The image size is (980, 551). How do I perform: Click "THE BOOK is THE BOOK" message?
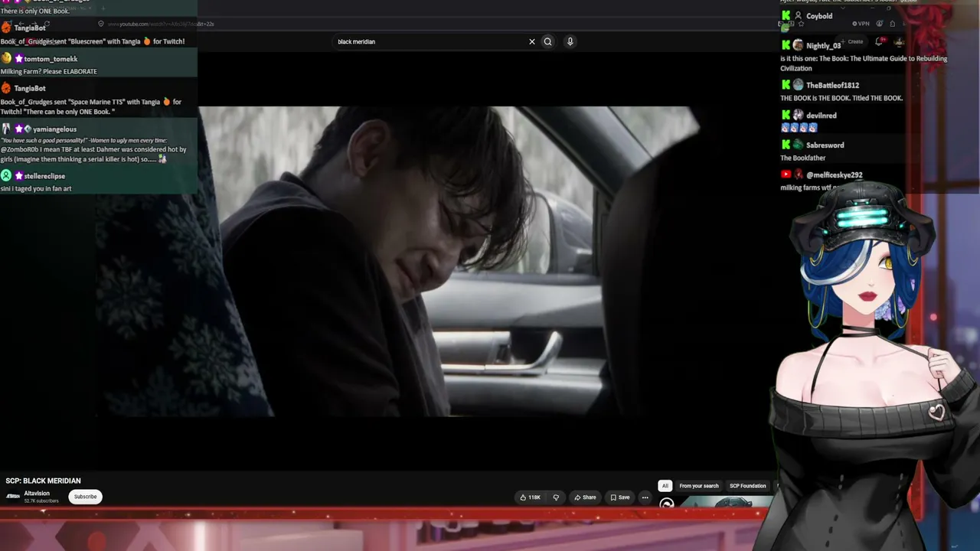[841, 99]
